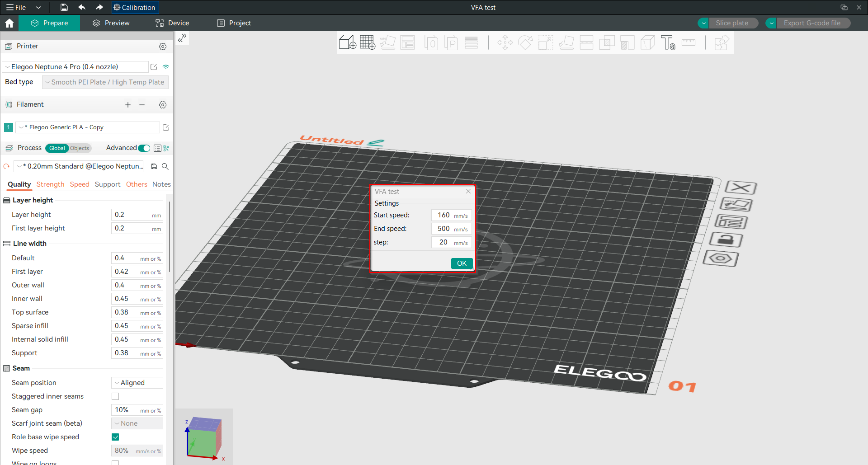Open the Calibration menu
Image resolution: width=868 pixels, height=465 pixels.
135,7
